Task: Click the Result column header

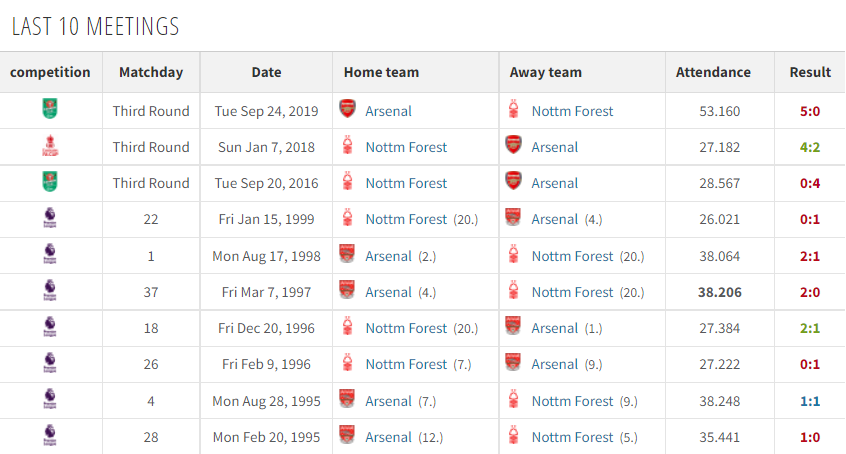Action: click(x=810, y=72)
